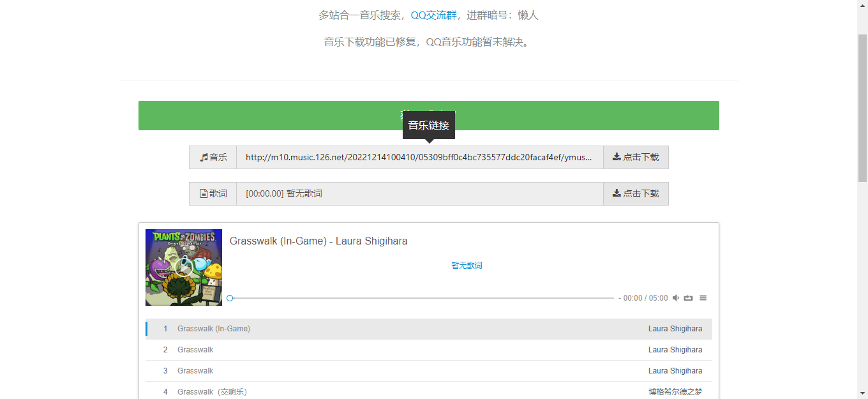Click the scrollbar up arrow
868x399 pixels.
point(862,5)
